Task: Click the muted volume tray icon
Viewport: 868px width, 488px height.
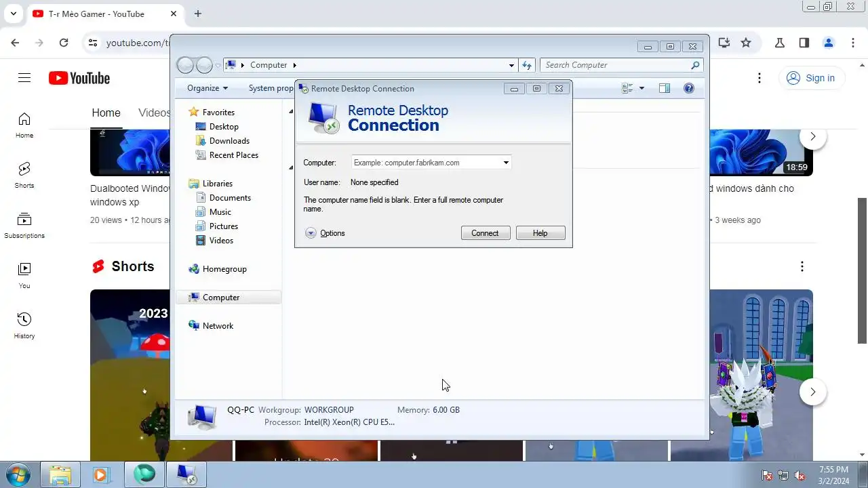Action: coord(800,475)
